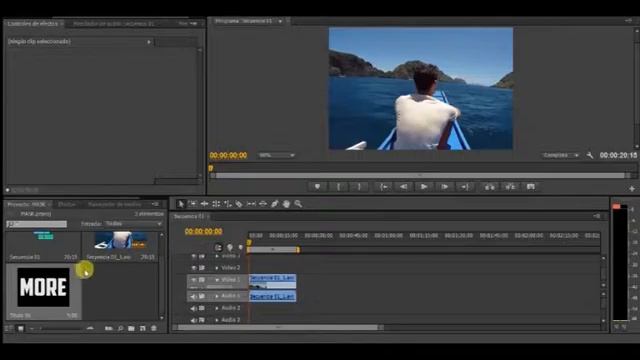Click the Extract button
The image size is (640, 360).
point(510,187)
